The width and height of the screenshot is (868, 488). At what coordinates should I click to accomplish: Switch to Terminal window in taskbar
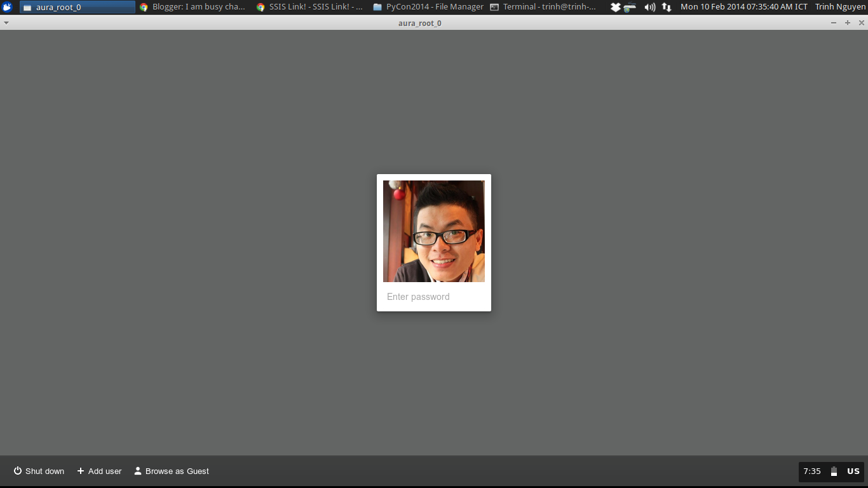point(544,7)
